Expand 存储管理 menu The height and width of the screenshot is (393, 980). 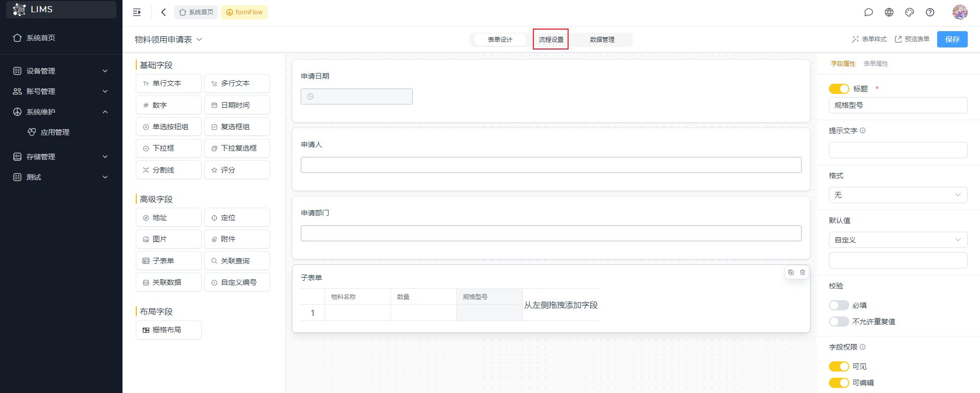click(61, 157)
